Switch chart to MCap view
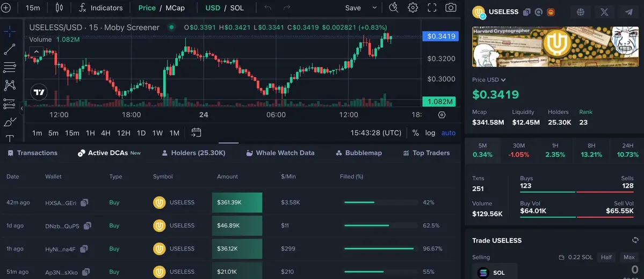 click(x=175, y=8)
